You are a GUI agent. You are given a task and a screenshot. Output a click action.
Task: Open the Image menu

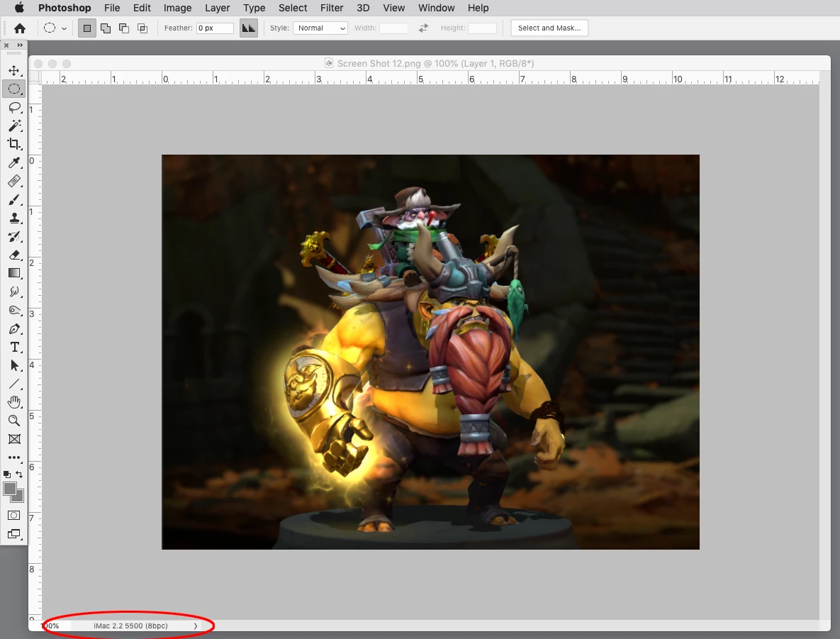click(177, 8)
